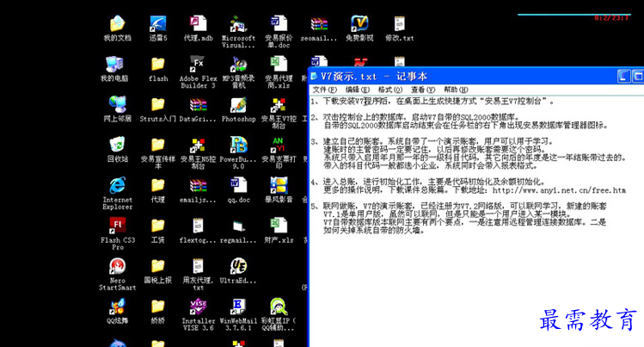Select the Installer VISE 3.6 icon
This screenshot has height=347, width=644.
[x=198, y=307]
